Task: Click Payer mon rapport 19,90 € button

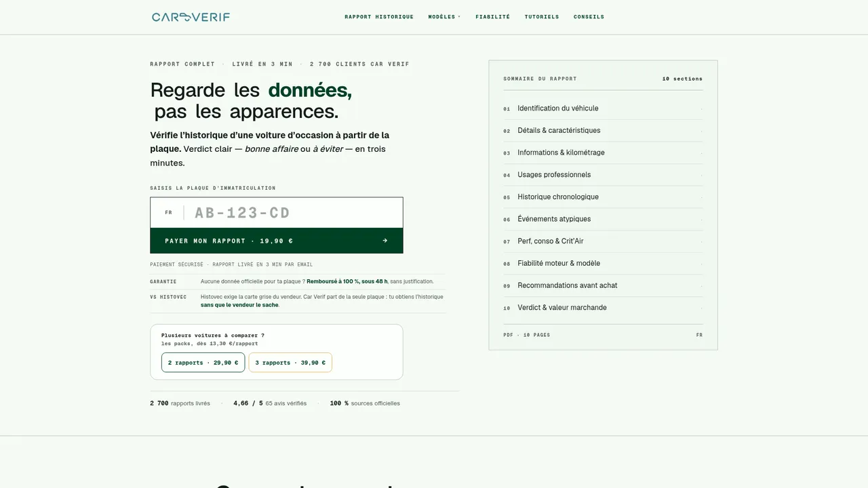Action: click(277, 241)
